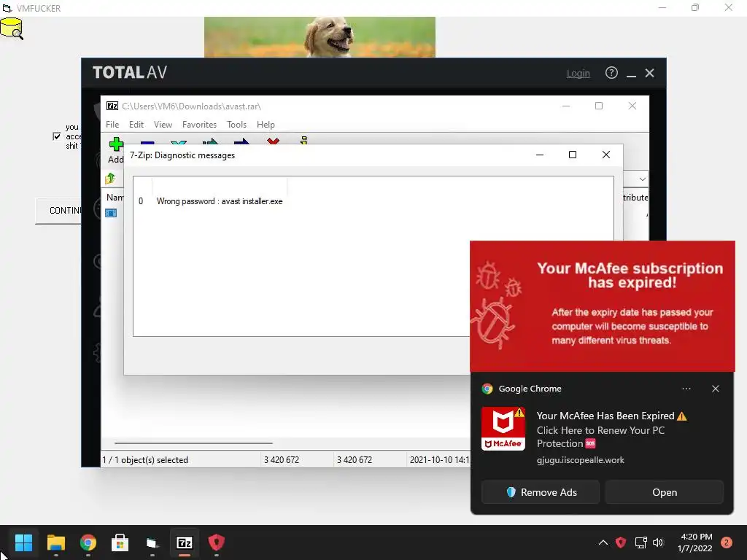Click the Login link in TotalAV
The height and width of the screenshot is (560, 747).
(578, 74)
